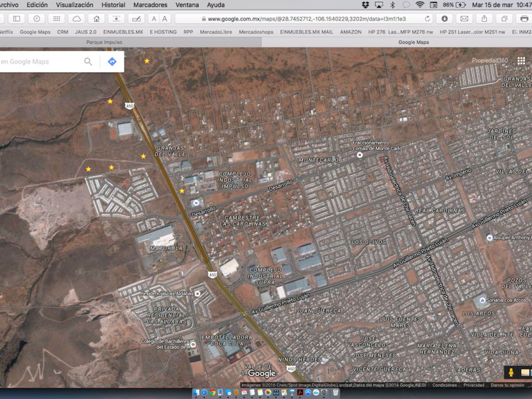This screenshot has width=532, height=399.
Task: Select the Street View pegman icon
Action: click(x=510, y=373)
